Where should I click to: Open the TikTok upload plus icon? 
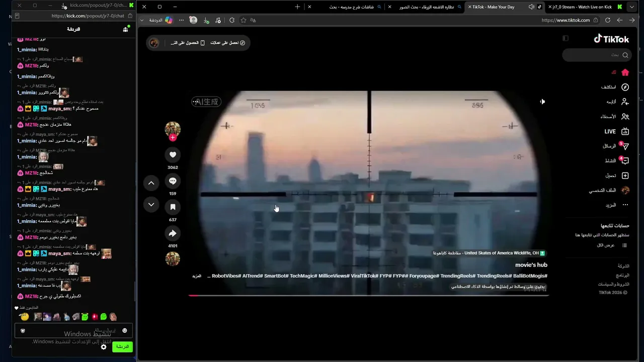coord(625,175)
